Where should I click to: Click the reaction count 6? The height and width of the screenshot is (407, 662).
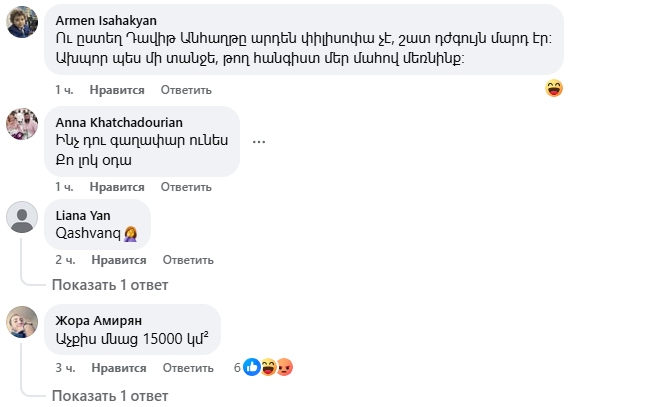click(237, 367)
